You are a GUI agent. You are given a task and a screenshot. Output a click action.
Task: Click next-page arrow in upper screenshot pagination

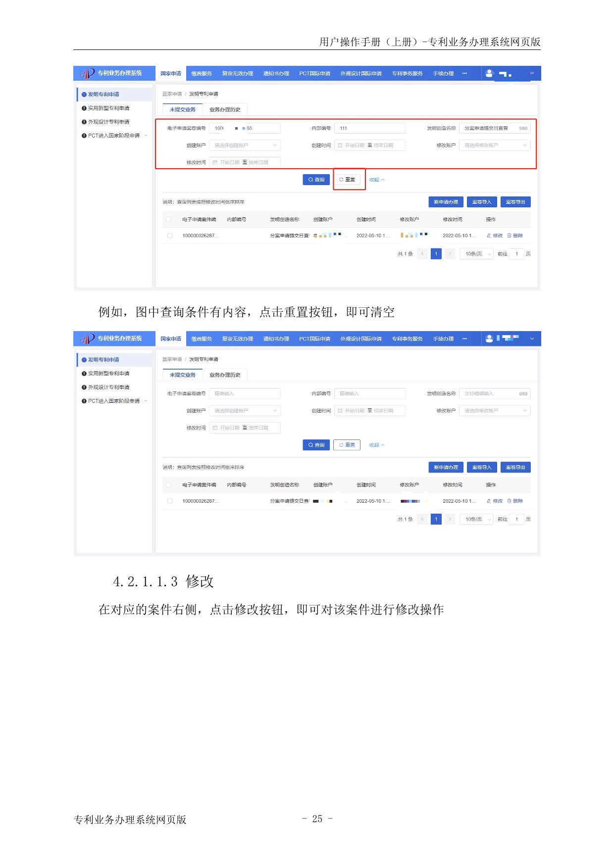coord(450,254)
